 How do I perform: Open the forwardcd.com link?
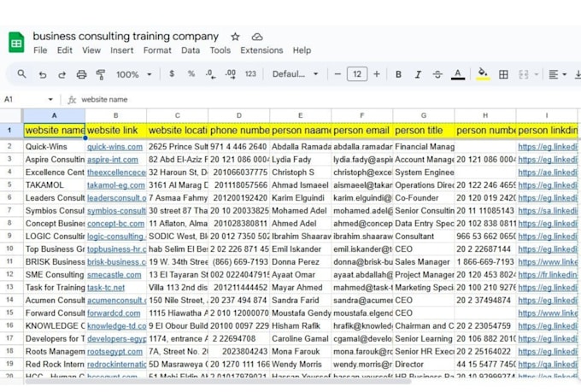[114, 313]
